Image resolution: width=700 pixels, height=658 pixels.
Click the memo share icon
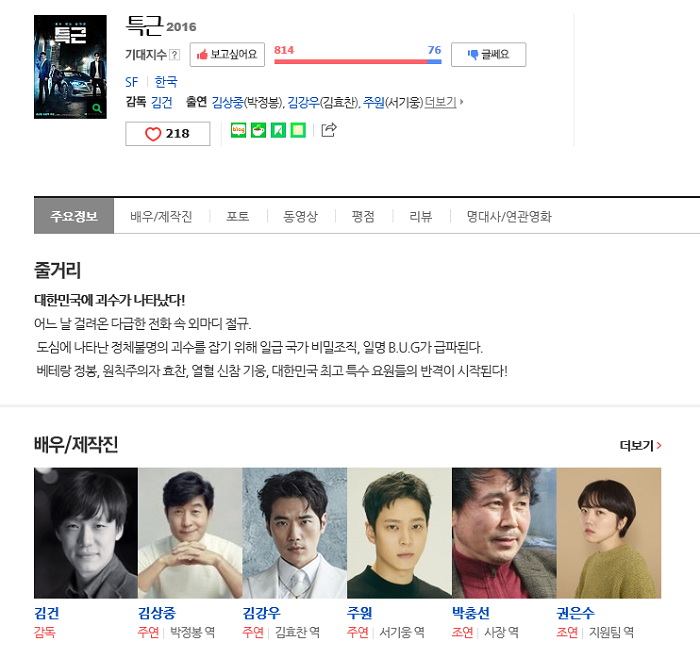tap(298, 130)
